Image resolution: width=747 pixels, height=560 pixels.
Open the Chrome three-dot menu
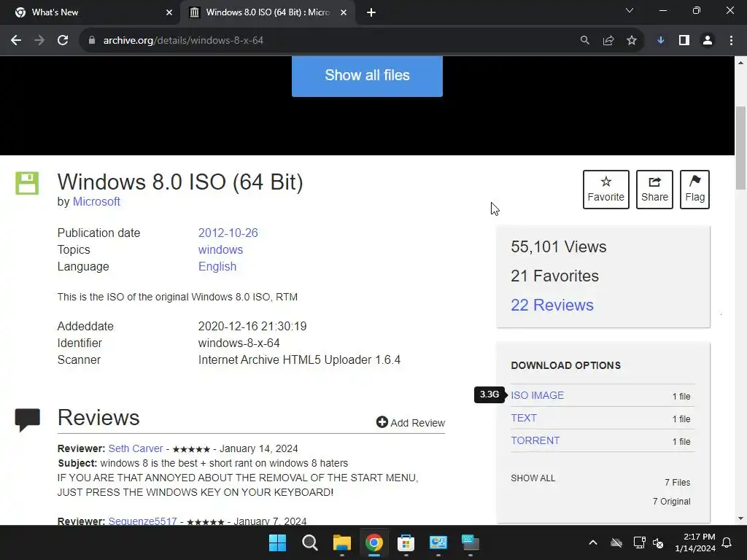731,41
